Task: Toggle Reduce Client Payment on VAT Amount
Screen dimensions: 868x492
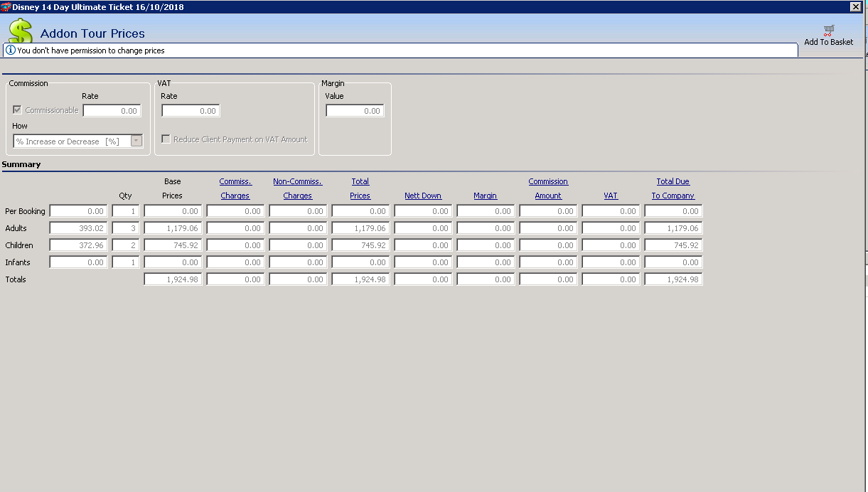Action: click(166, 139)
